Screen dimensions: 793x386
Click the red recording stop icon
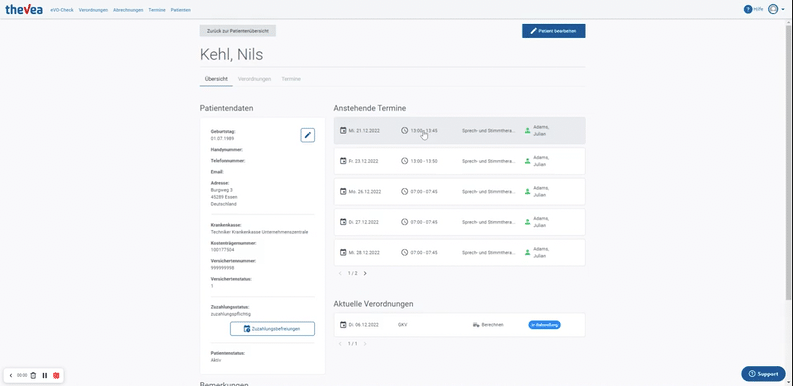click(56, 375)
